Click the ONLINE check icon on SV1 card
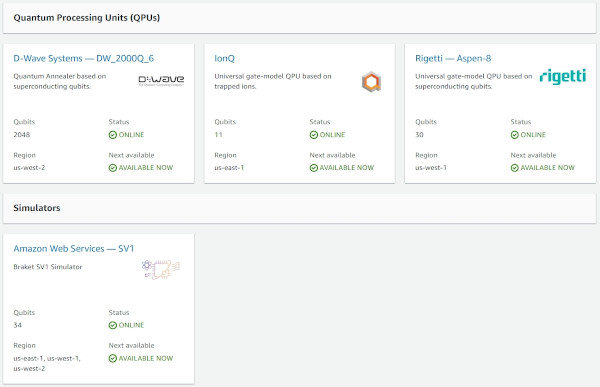This screenshot has height=387, width=600. 112,325
